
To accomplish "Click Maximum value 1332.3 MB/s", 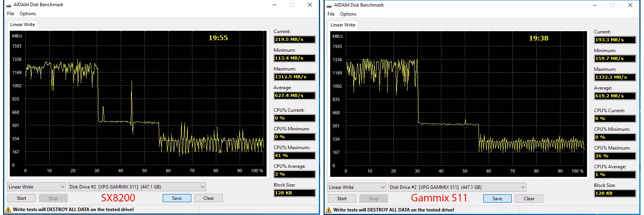I will pos(615,77).
